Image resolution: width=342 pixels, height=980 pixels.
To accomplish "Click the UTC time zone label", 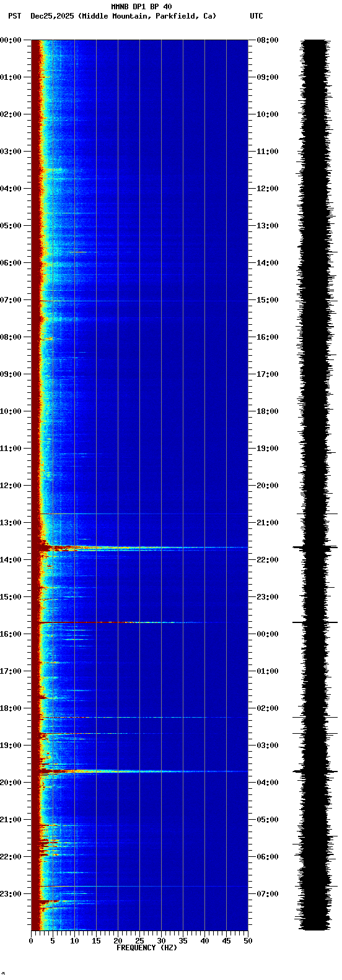I will pos(256,16).
